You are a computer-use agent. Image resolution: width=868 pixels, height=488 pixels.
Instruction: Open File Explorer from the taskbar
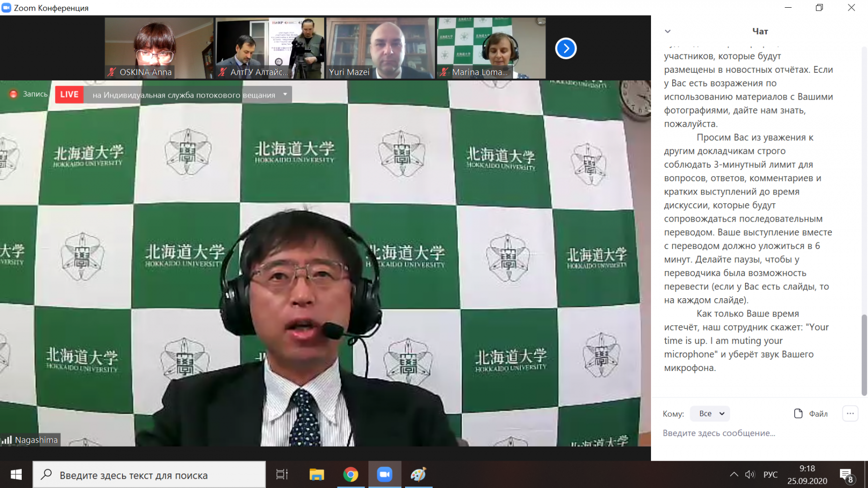pos(317,475)
